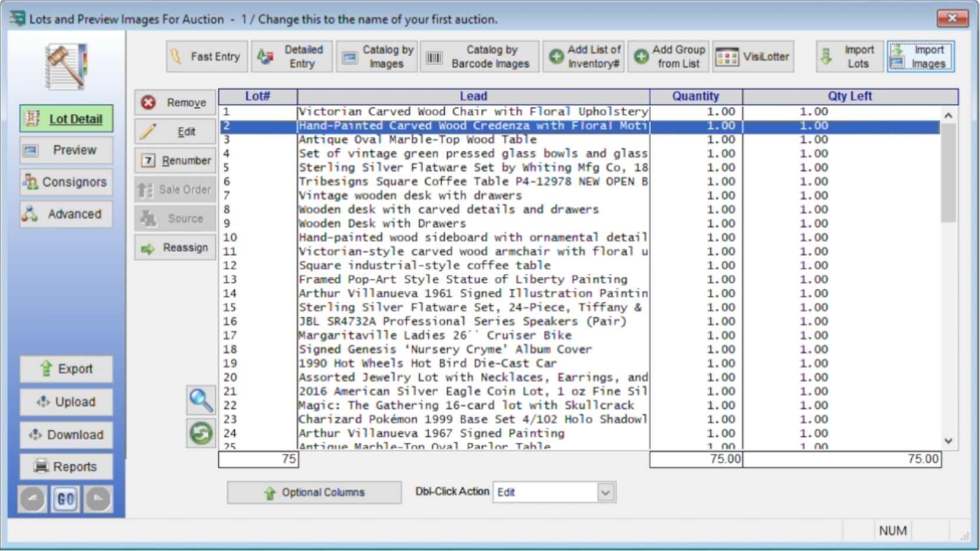Sort by the Lead column header

pyautogui.click(x=473, y=96)
